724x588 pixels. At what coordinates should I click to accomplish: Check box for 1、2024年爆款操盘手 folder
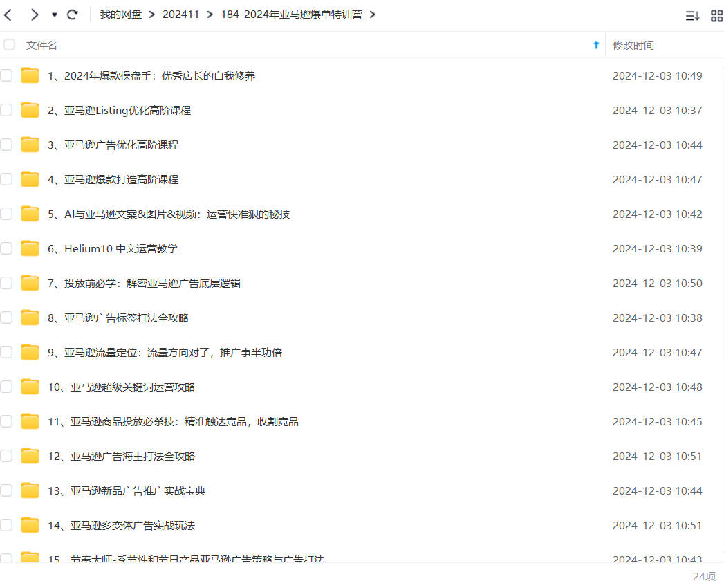click(6, 75)
